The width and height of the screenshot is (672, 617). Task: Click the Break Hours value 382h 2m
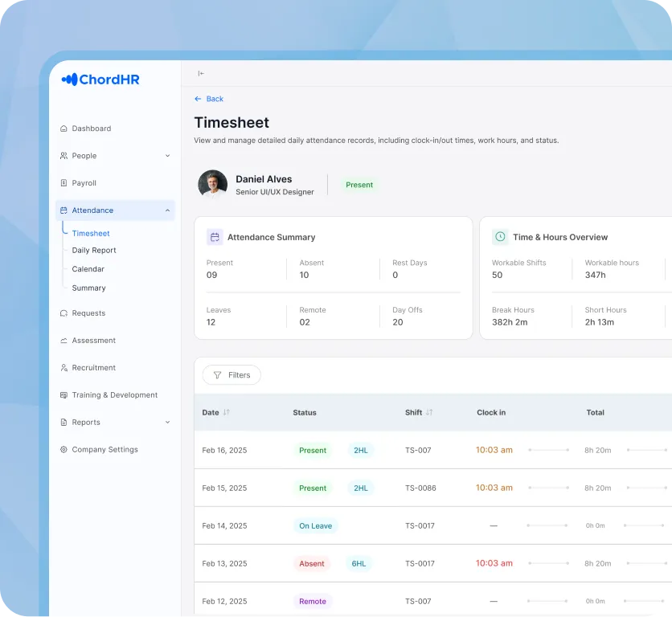click(x=510, y=322)
